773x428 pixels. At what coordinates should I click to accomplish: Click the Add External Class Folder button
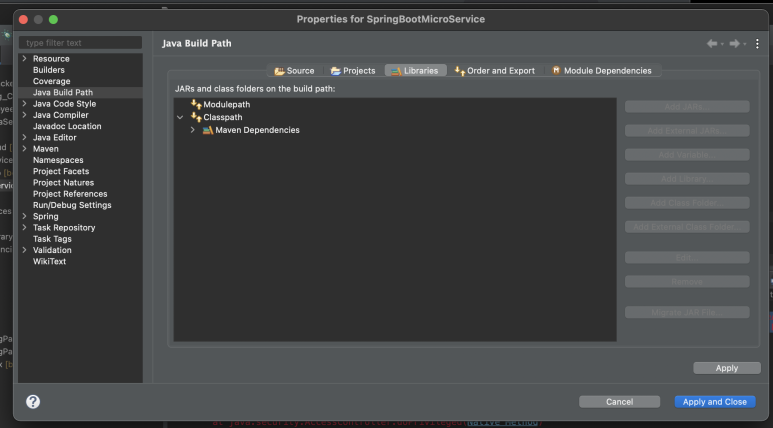687,227
